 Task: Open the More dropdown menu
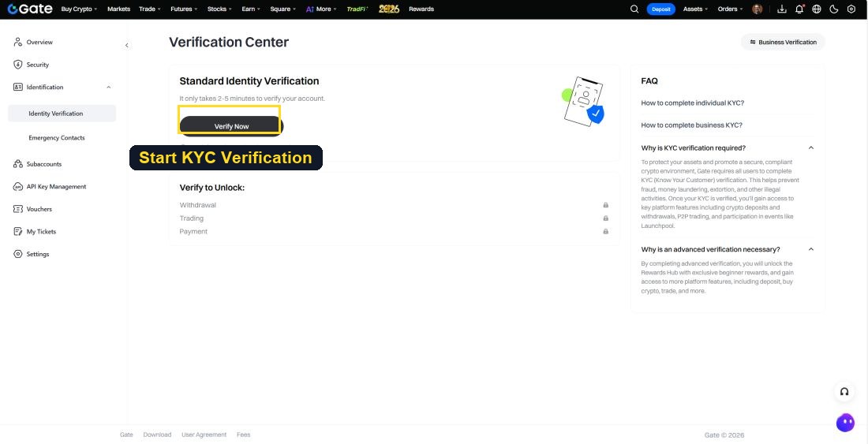(x=321, y=9)
